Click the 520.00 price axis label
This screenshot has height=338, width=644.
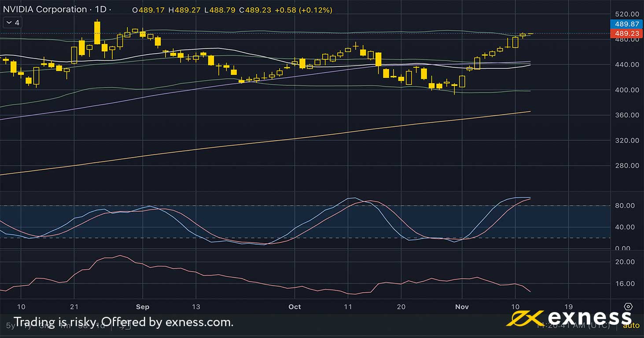coord(627,14)
